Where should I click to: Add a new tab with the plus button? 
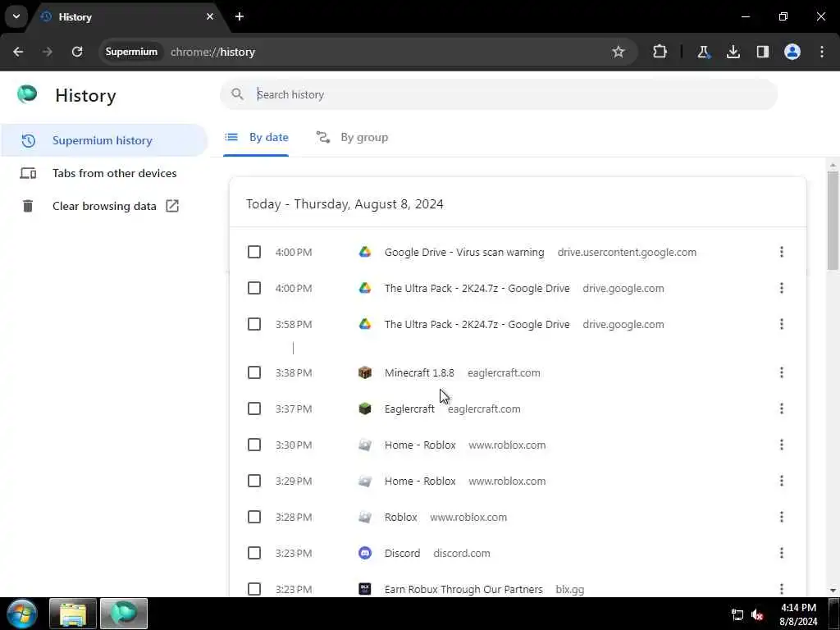coord(240,16)
